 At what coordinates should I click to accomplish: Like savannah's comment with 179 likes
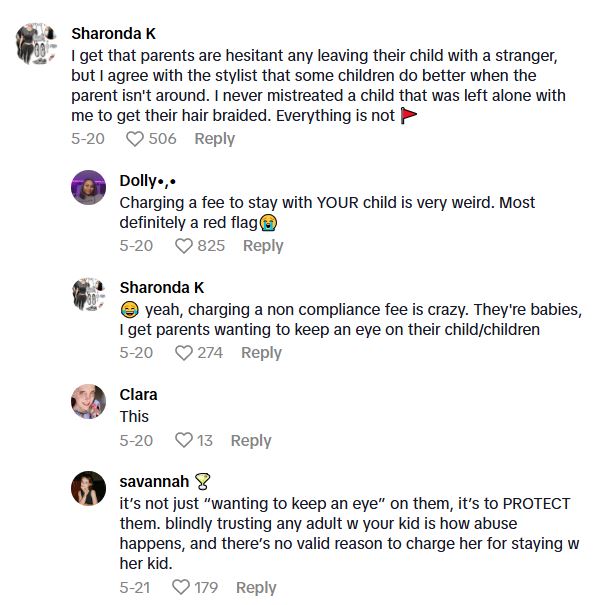pyautogui.click(x=181, y=588)
